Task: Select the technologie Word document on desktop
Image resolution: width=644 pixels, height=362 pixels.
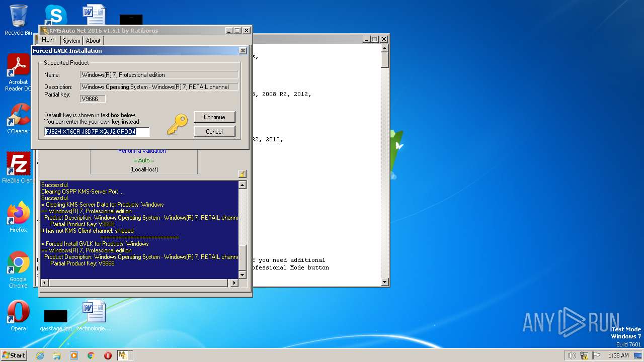Action: pyautogui.click(x=94, y=316)
